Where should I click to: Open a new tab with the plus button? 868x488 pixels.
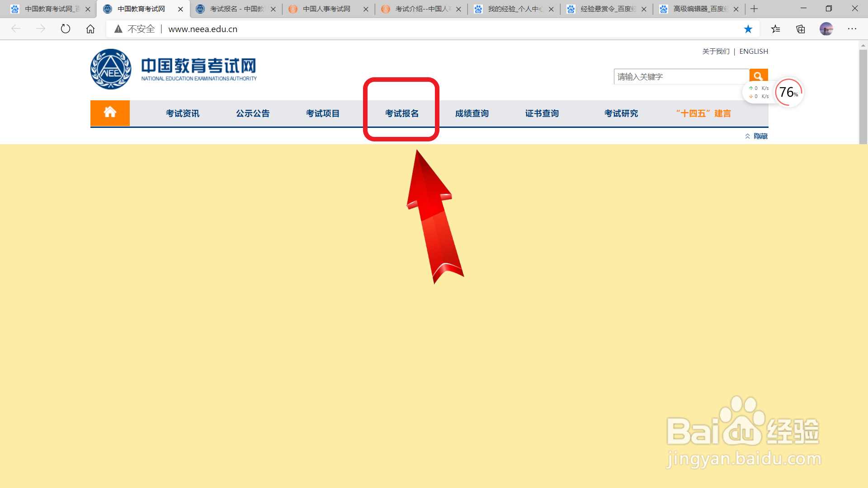pyautogui.click(x=754, y=9)
